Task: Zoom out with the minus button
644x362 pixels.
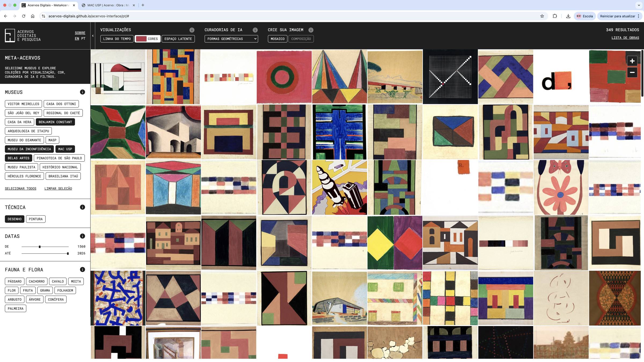Action: pos(632,72)
